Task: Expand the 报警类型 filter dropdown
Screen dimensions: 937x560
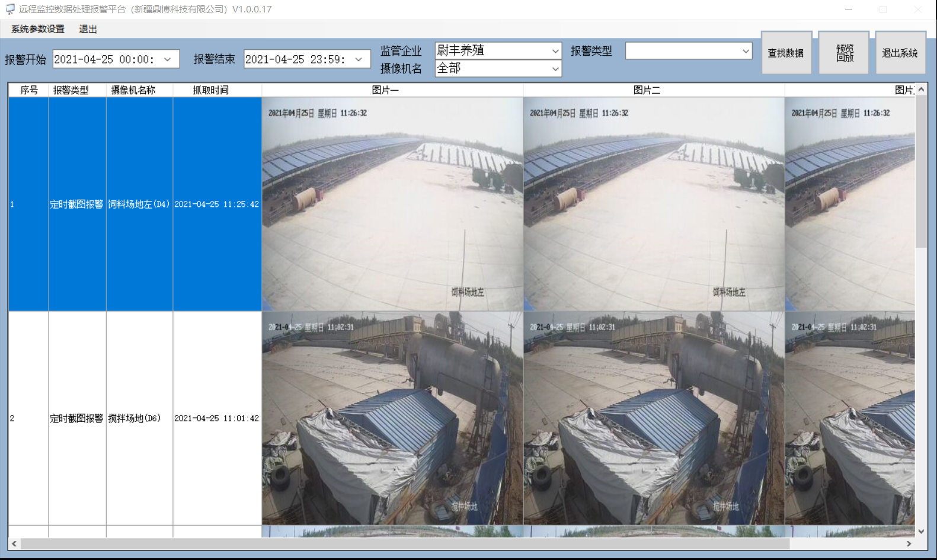Action: (745, 52)
